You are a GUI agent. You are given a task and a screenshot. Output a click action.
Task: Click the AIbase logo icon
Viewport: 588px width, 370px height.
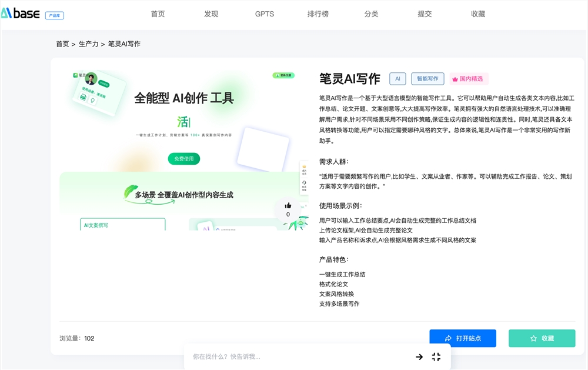(8, 14)
